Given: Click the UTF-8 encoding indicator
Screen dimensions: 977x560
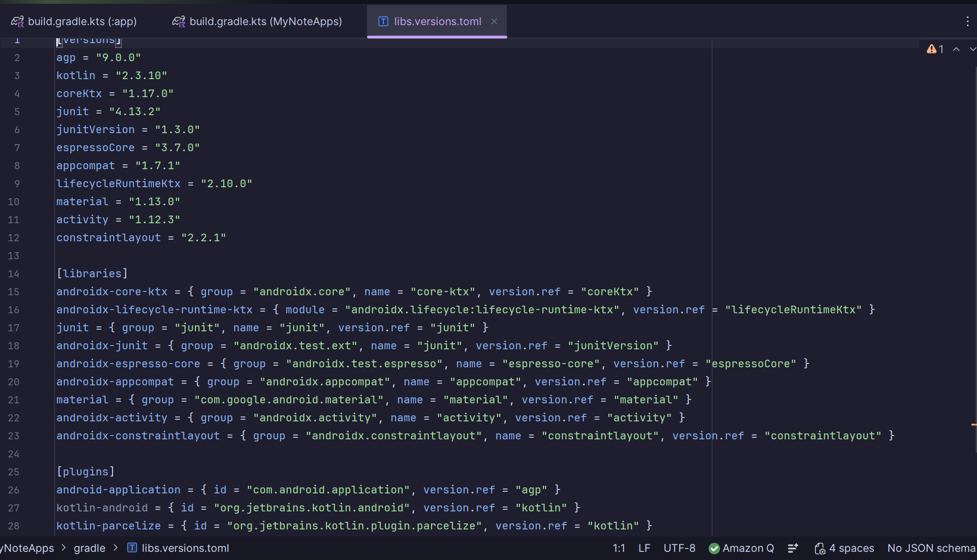Looking at the screenshot, I should coord(679,548).
